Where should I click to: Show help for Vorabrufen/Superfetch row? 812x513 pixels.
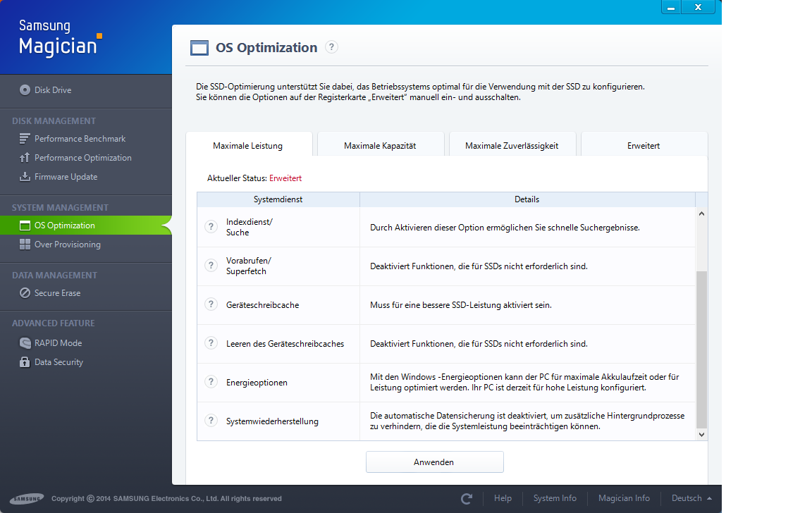[211, 266]
